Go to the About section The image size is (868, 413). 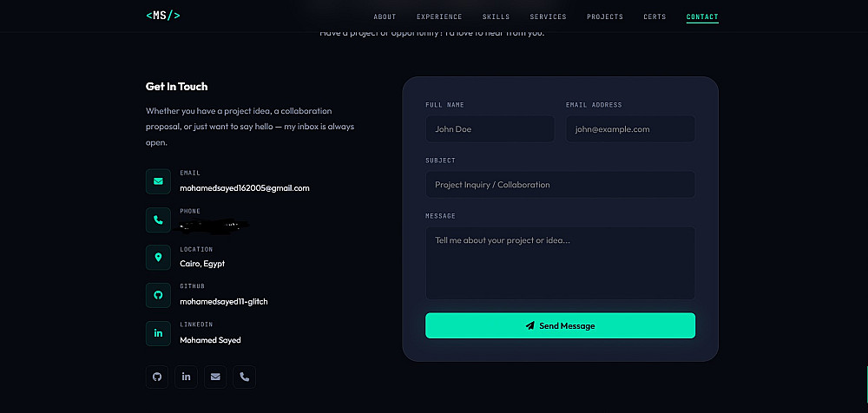point(385,16)
